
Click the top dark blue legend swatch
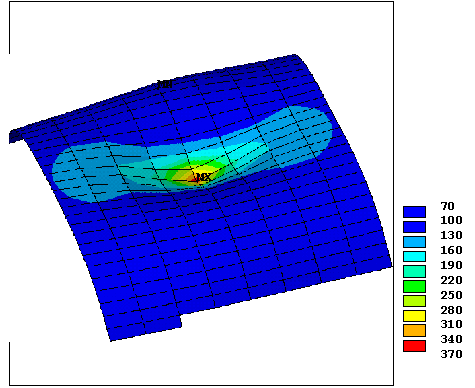(x=414, y=212)
